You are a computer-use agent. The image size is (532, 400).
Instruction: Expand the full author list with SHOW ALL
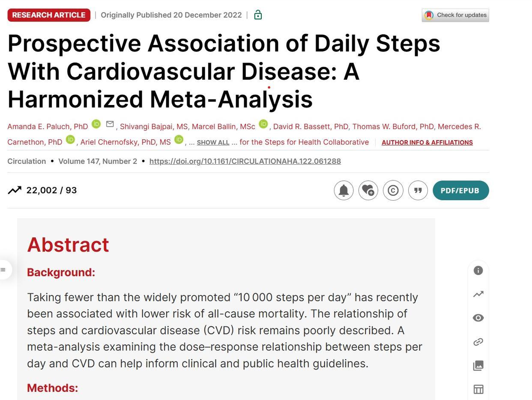pyautogui.click(x=213, y=142)
